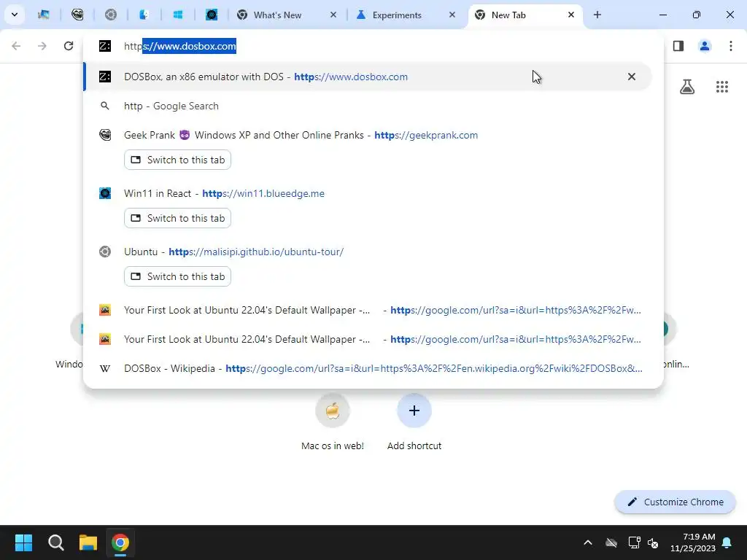This screenshot has height=560, width=747.
Task: Switch to the pinned Win11 in React tab
Action: (x=212, y=15)
